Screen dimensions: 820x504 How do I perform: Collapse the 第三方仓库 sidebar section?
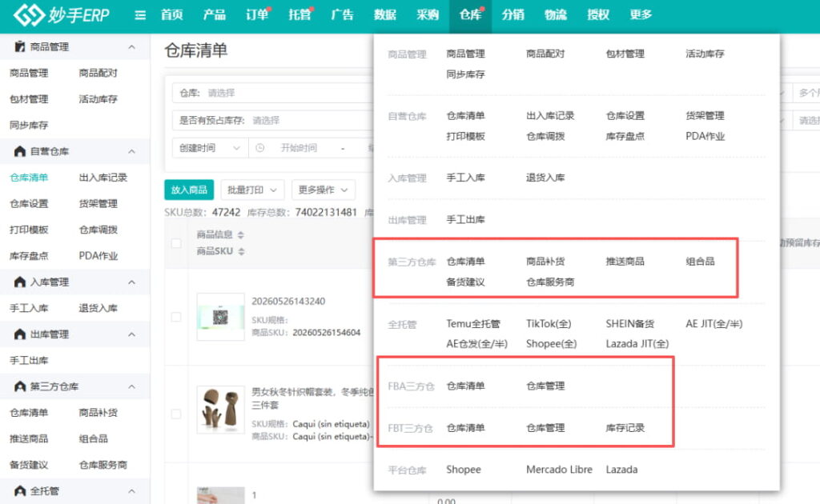(x=132, y=386)
